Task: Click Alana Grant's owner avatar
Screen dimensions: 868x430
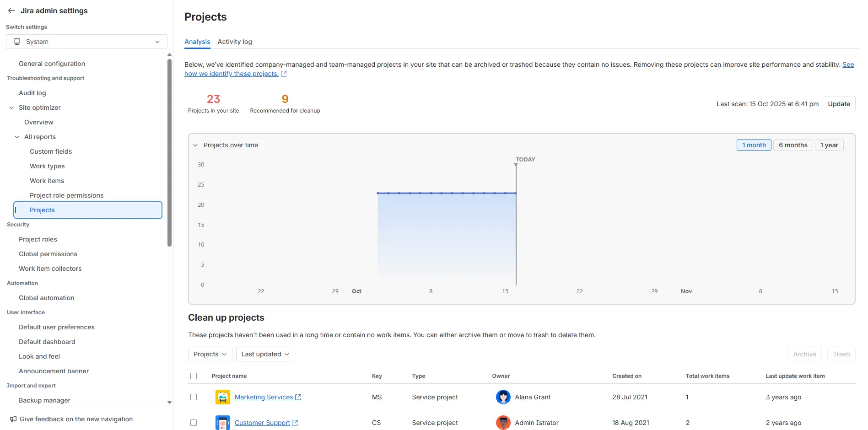Action: [x=503, y=397]
